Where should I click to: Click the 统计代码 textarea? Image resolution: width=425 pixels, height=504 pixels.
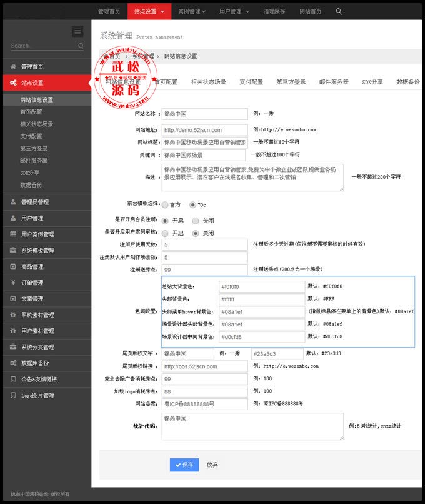pyautogui.click(x=252, y=426)
